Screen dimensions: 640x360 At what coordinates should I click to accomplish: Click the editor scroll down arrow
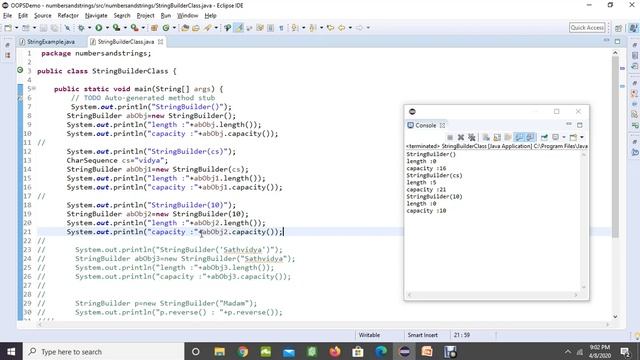click(615, 316)
